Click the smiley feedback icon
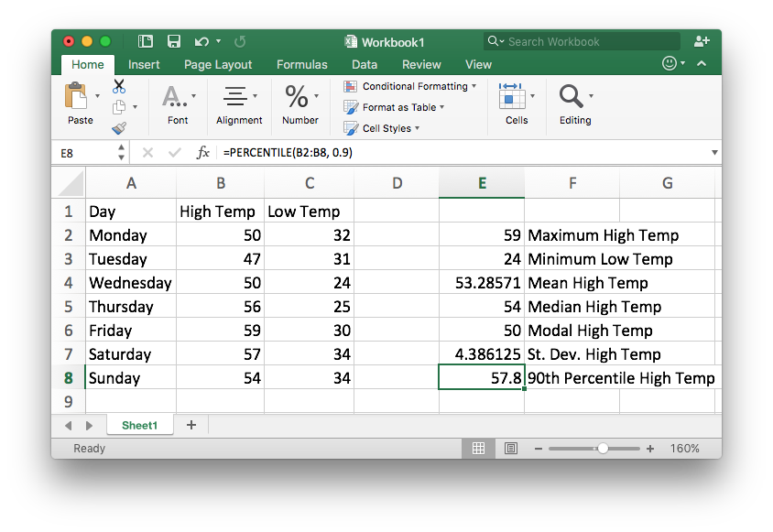The height and width of the screenshot is (532, 773). (x=670, y=64)
